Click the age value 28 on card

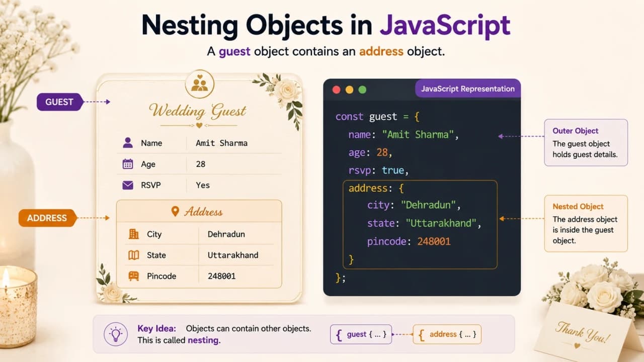coord(201,164)
